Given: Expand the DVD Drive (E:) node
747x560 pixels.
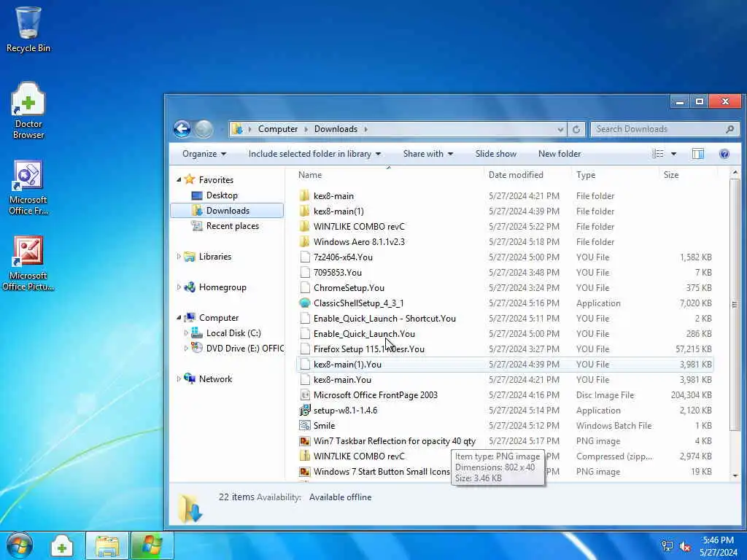Looking at the screenshot, I should point(186,349).
